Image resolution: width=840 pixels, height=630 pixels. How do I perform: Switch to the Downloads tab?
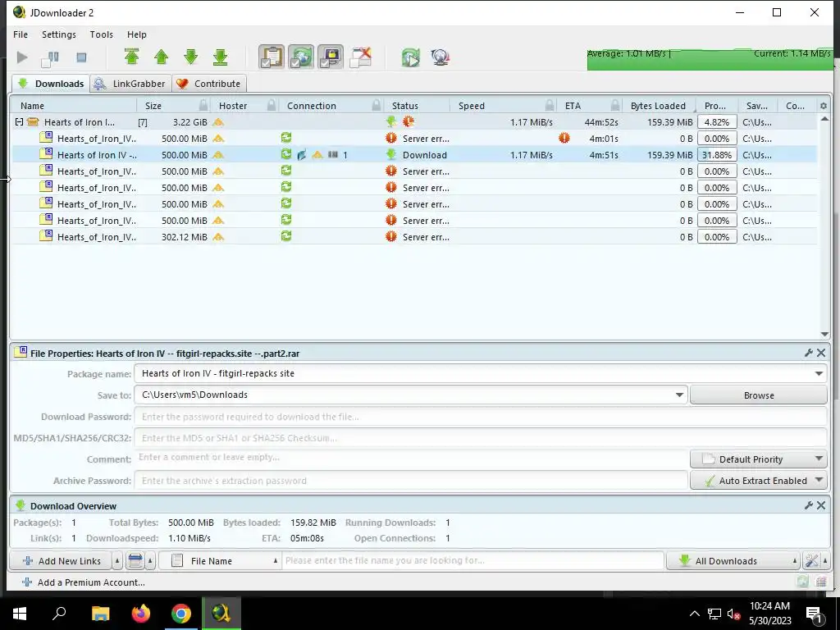(51, 84)
